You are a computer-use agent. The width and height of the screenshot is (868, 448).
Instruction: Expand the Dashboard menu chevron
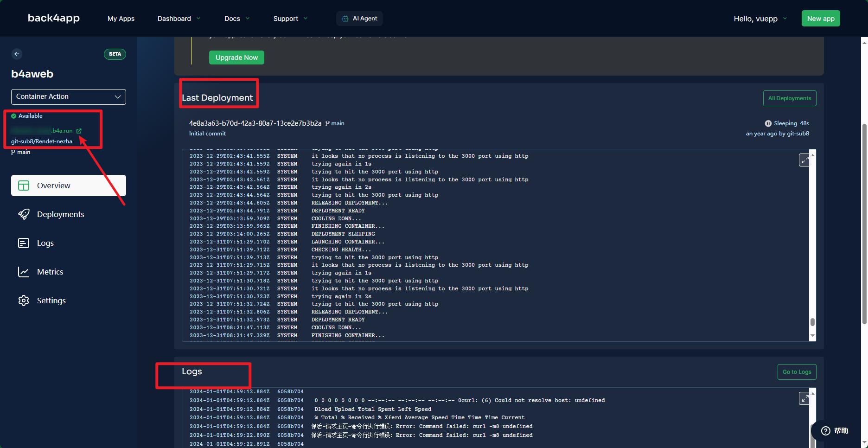point(198,19)
